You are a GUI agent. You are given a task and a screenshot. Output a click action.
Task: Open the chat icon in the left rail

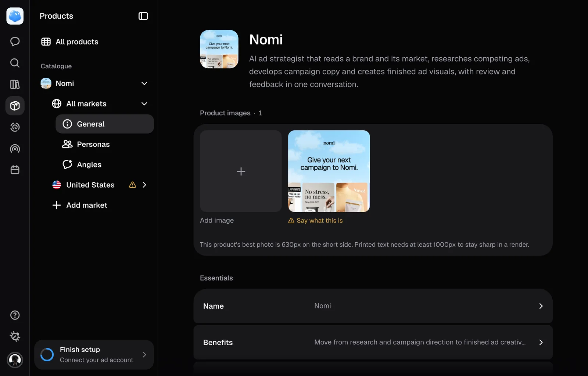point(15,41)
